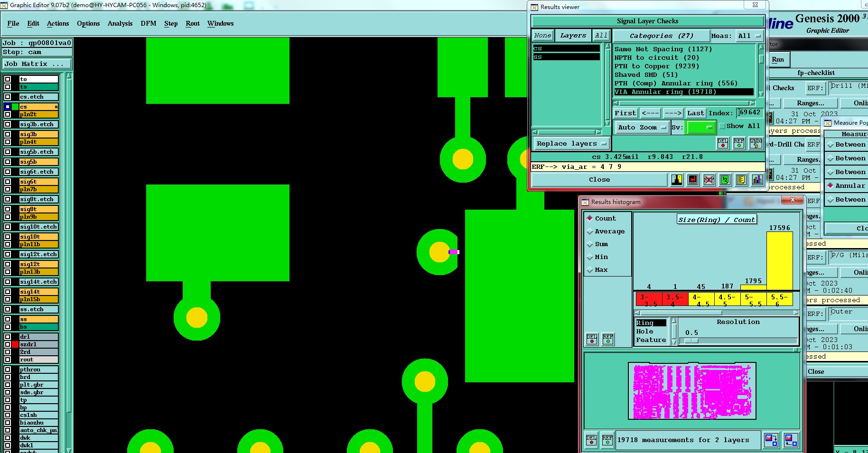The width and height of the screenshot is (868, 453).
Task: Click bottom REF icon next to measurements text
Action: pyautogui.click(x=607, y=440)
